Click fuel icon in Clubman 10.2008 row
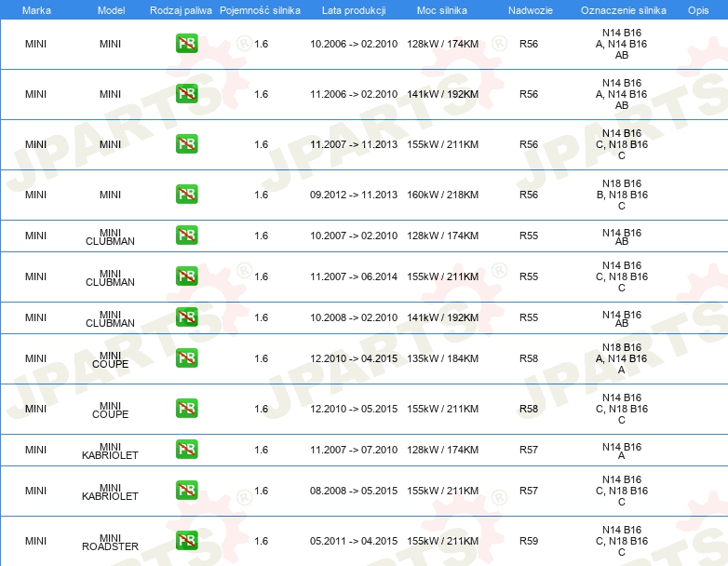This screenshot has height=566, width=728. (186, 317)
